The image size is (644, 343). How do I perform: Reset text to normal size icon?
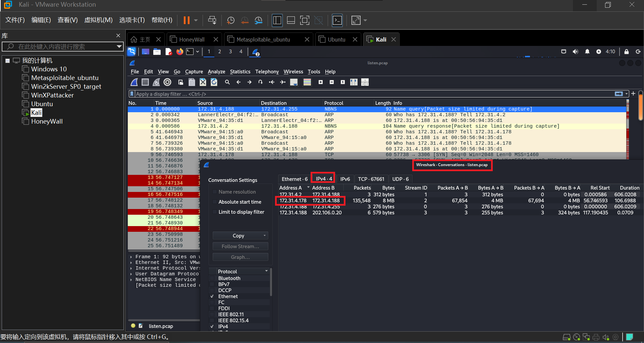pyautogui.click(x=343, y=82)
